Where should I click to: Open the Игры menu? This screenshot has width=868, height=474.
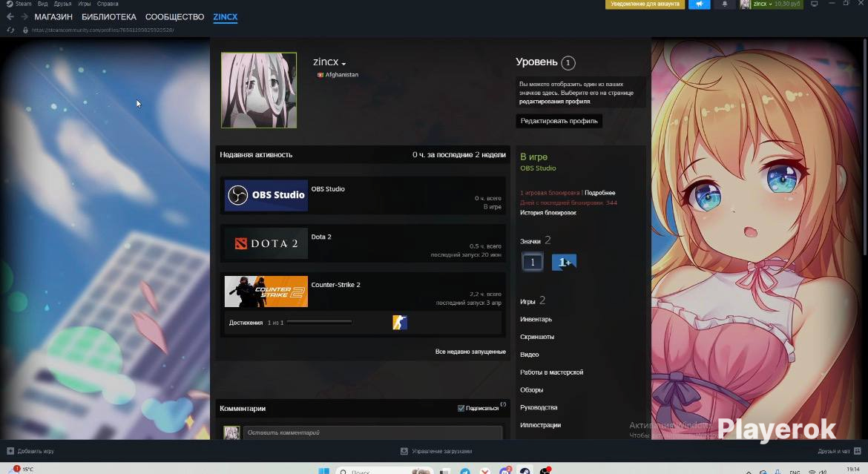pos(84,4)
